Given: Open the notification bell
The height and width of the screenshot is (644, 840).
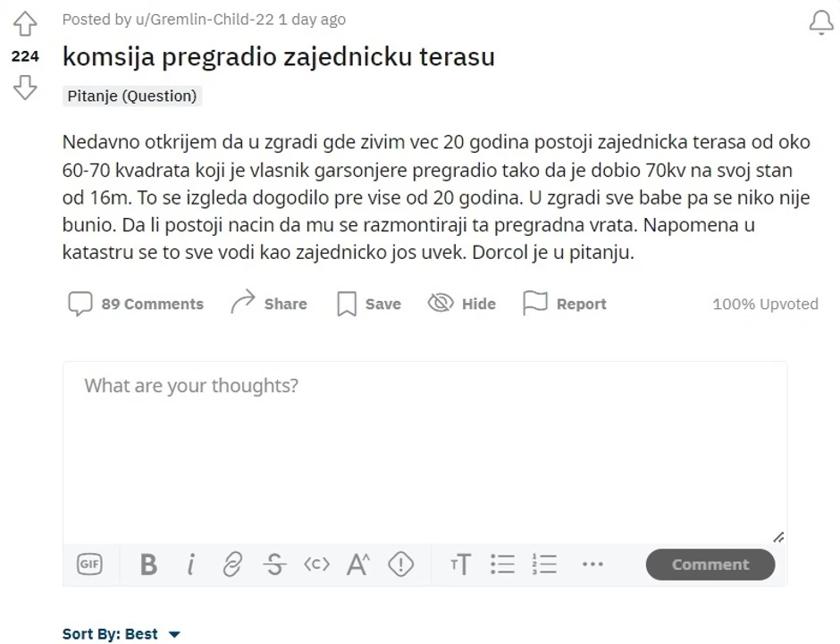Looking at the screenshot, I should (819, 22).
